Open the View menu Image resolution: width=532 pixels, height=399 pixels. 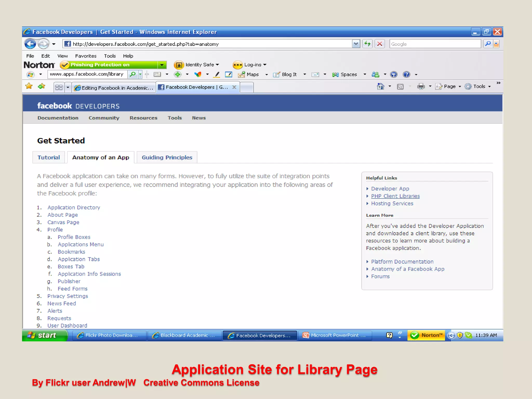click(x=63, y=56)
